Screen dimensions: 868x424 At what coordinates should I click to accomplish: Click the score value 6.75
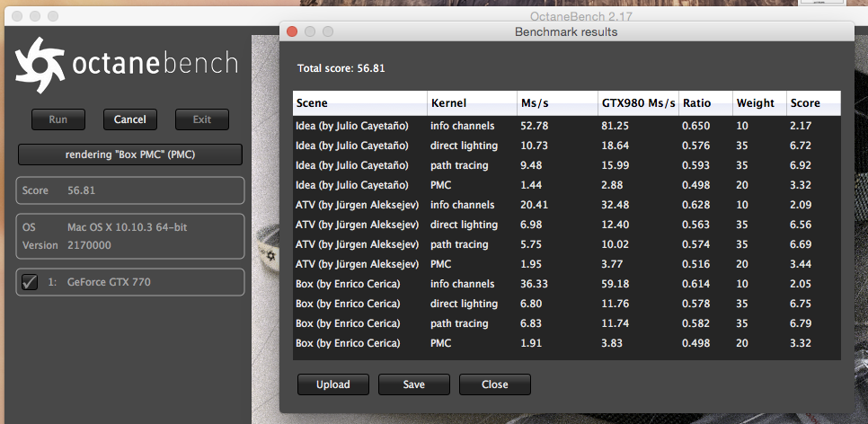click(801, 304)
